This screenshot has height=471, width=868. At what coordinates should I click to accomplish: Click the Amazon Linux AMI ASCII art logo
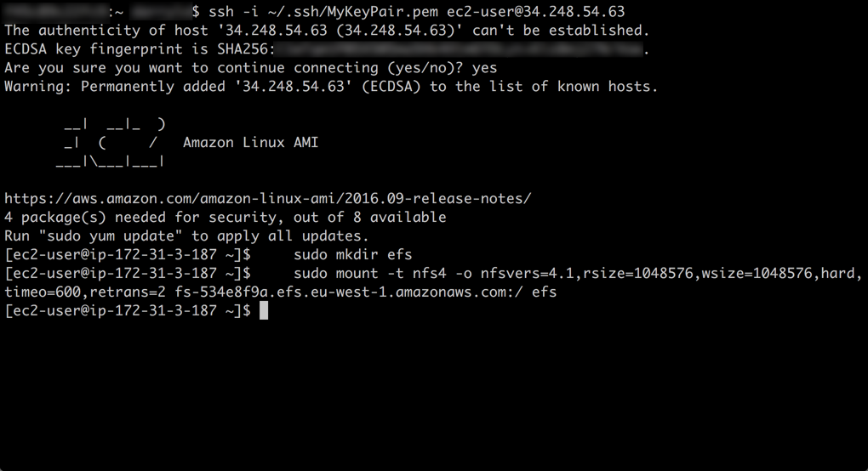pos(111,142)
